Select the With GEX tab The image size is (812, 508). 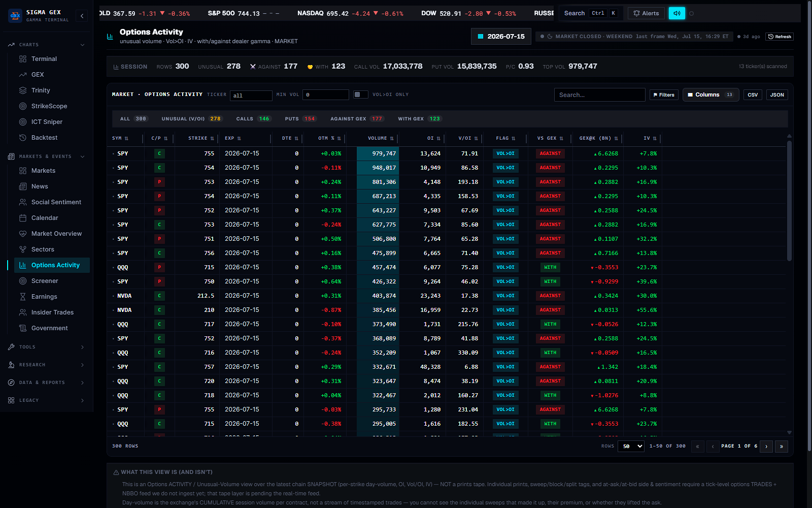[x=420, y=119]
